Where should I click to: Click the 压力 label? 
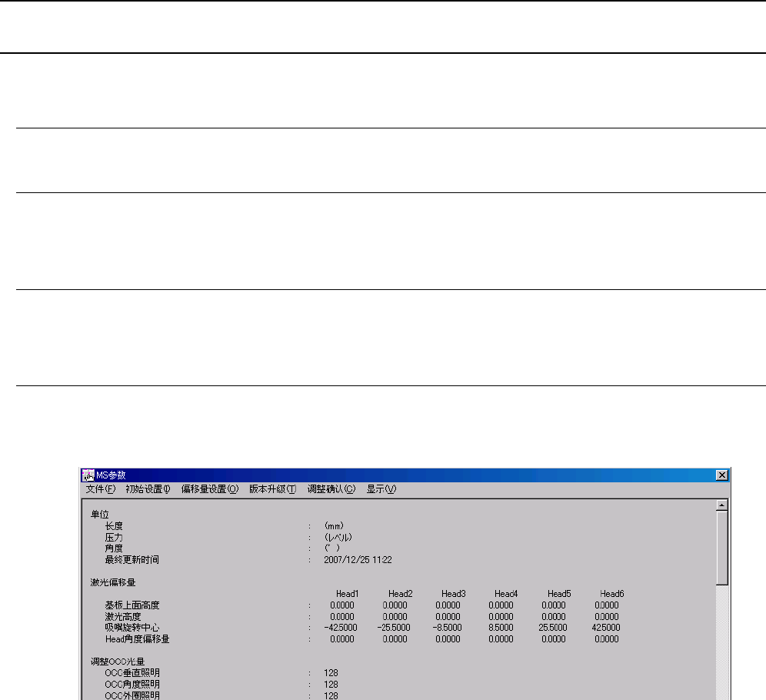pos(114,538)
